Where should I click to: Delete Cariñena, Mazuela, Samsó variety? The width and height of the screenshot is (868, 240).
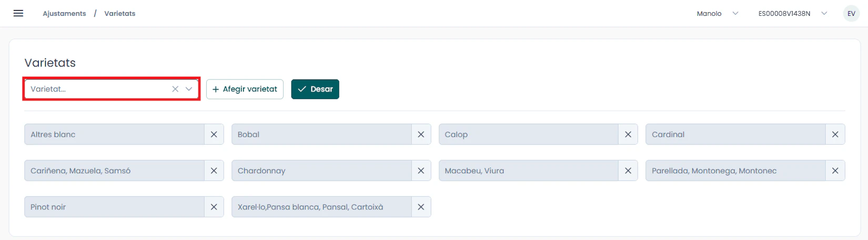[214, 171]
